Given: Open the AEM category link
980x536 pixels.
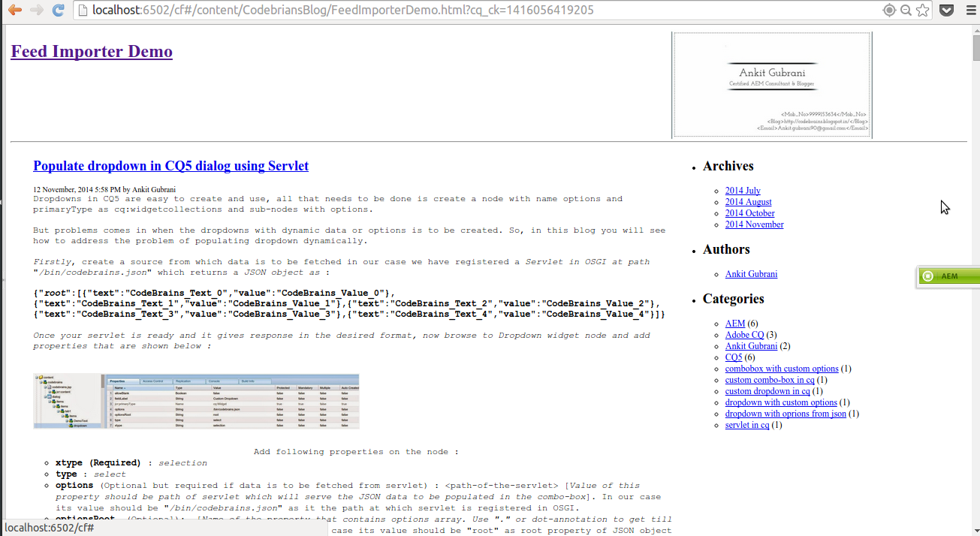Looking at the screenshot, I should click(735, 324).
